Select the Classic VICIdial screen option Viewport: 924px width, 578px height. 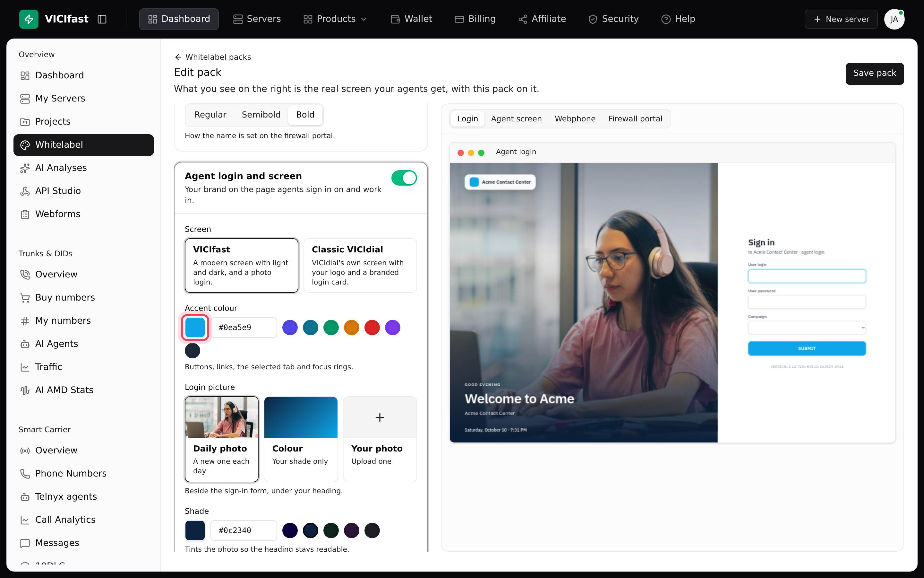point(360,266)
